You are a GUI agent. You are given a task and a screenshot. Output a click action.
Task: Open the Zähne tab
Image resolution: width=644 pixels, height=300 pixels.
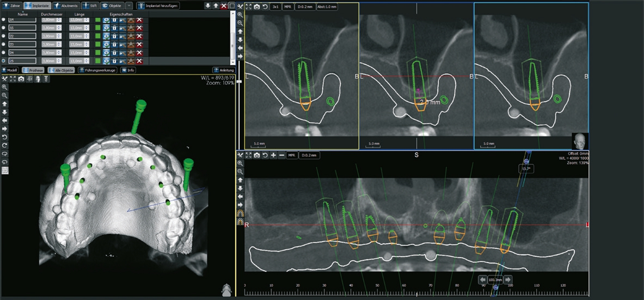click(11, 5)
